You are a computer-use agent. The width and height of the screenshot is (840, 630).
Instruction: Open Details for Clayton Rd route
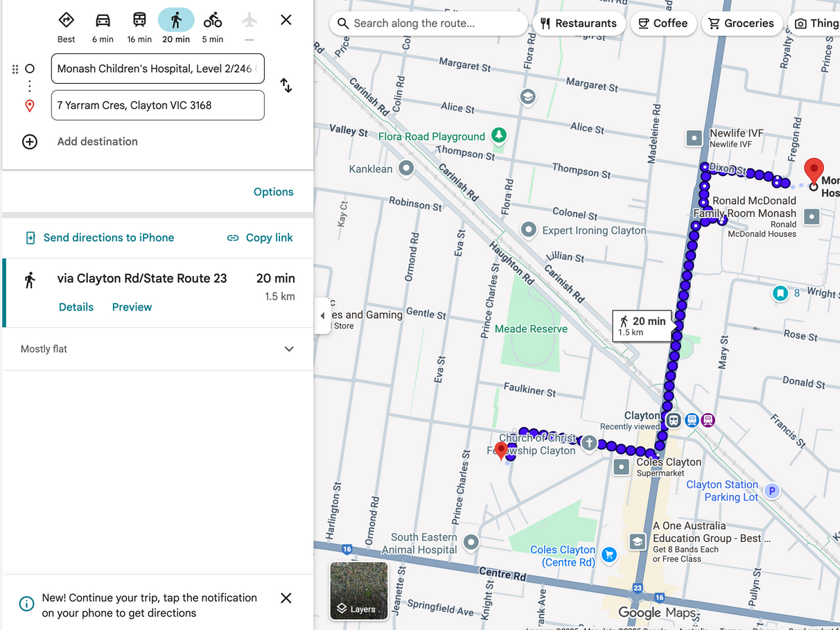76,307
